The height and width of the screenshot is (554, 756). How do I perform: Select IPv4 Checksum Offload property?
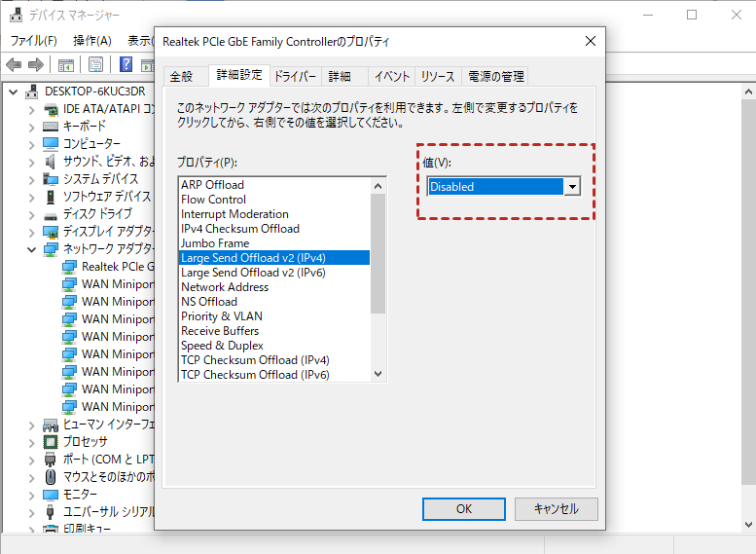(x=273, y=229)
